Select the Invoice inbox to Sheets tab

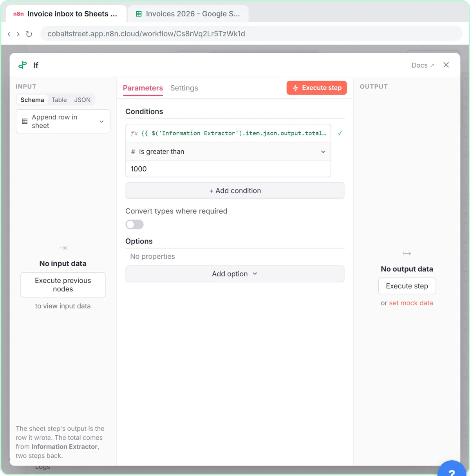(65, 14)
